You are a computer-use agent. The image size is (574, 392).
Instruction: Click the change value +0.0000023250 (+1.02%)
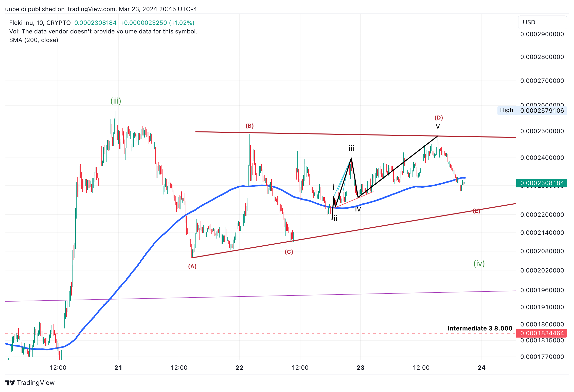coord(157,23)
